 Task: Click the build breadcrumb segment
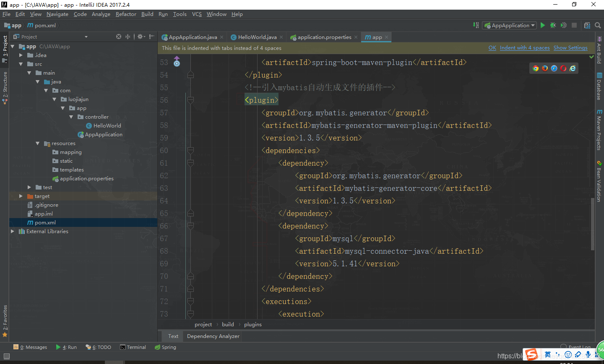click(228, 324)
